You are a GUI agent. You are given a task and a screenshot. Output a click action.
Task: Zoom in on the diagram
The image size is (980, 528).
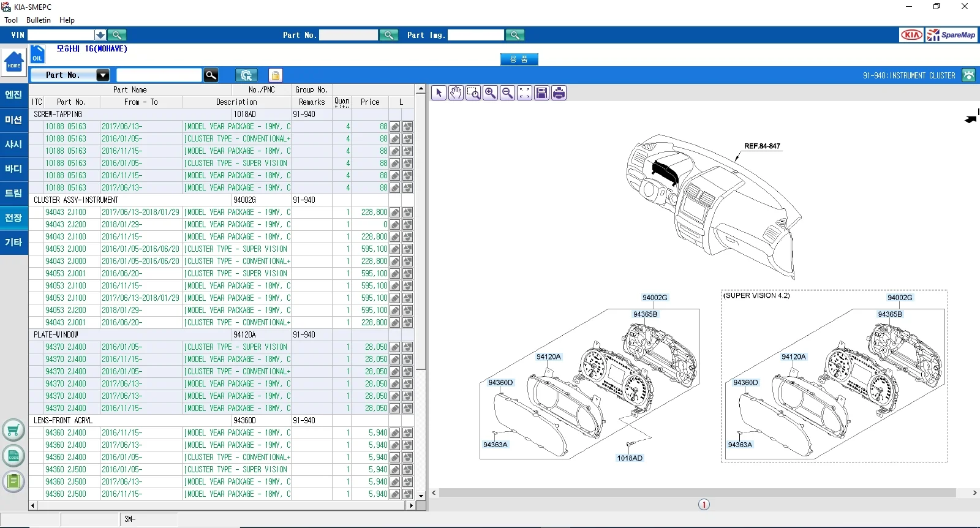click(x=490, y=92)
